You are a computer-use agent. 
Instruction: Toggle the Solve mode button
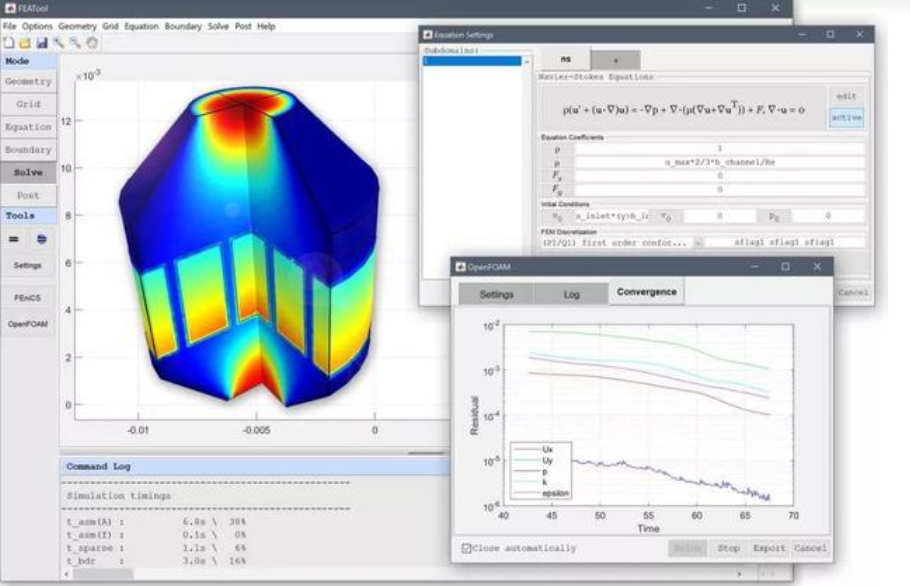click(28, 172)
